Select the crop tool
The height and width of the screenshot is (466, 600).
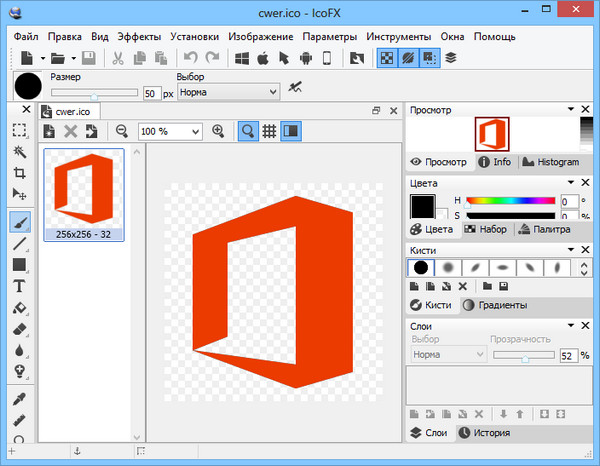point(19,173)
